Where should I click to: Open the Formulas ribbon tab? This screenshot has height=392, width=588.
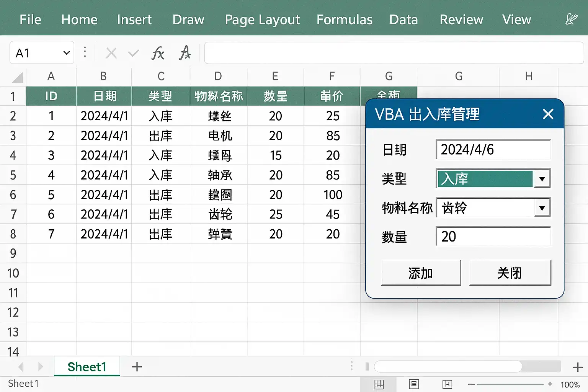344,20
